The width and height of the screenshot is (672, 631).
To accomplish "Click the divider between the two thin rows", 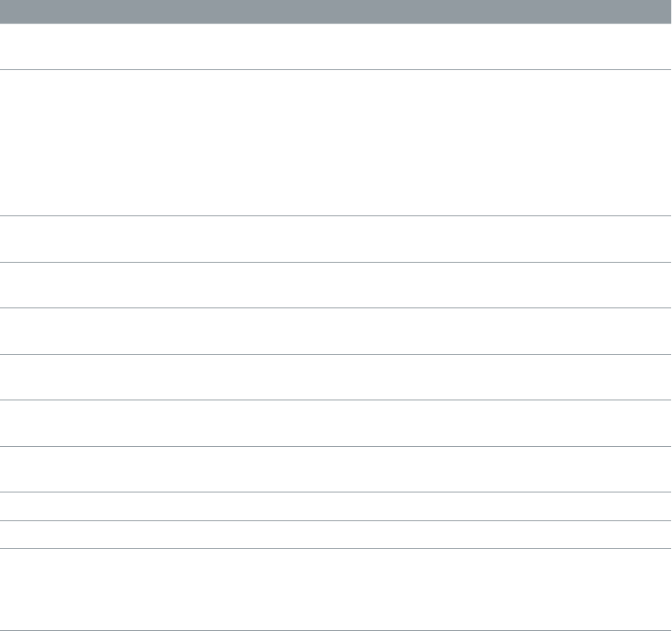I will point(336,520).
